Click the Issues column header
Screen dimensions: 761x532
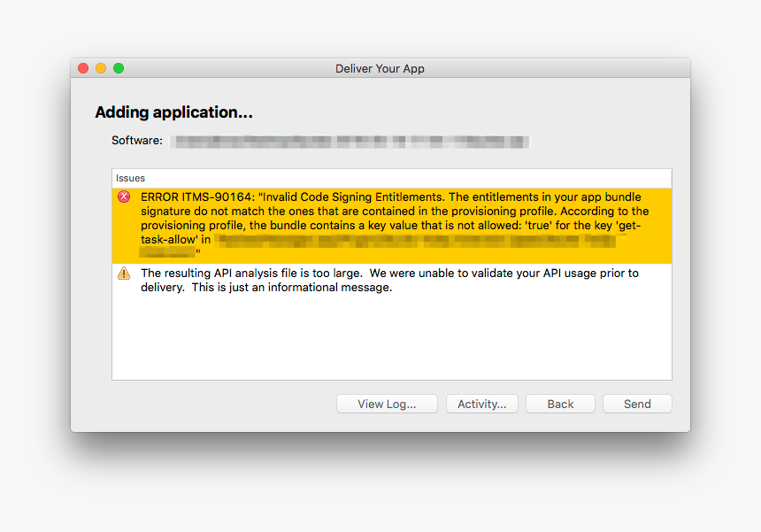tap(392, 178)
